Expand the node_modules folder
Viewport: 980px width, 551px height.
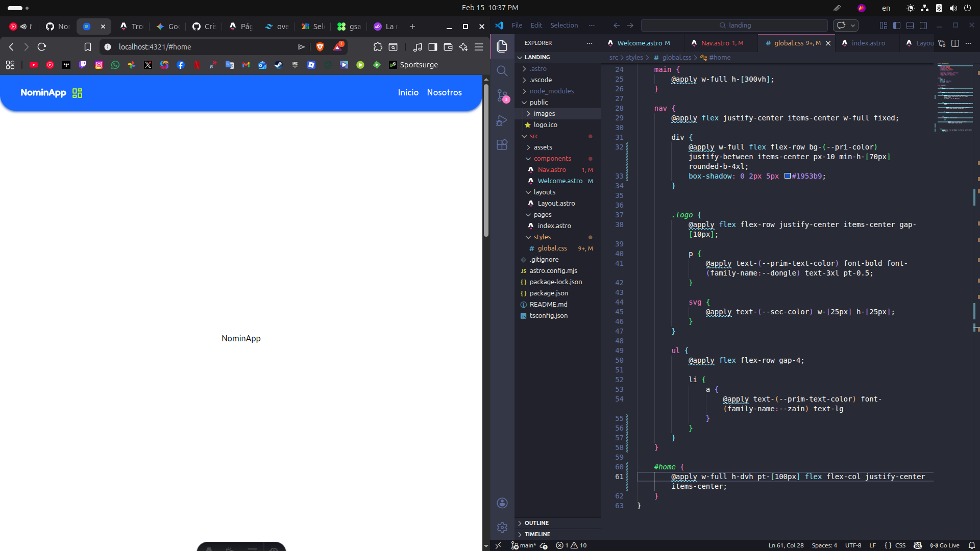[x=551, y=91]
